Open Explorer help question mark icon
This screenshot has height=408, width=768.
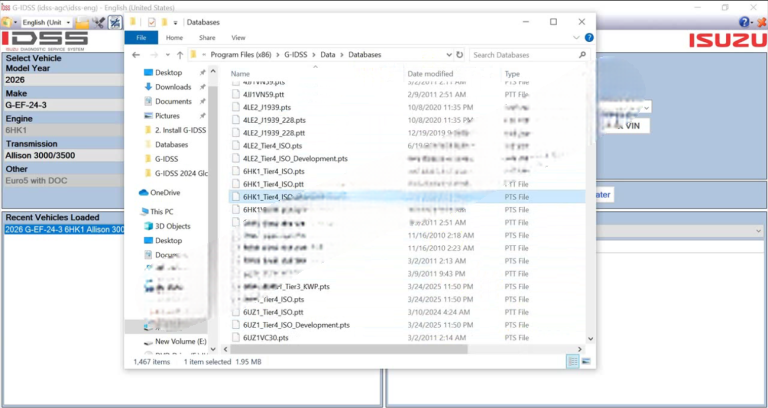[589, 38]
